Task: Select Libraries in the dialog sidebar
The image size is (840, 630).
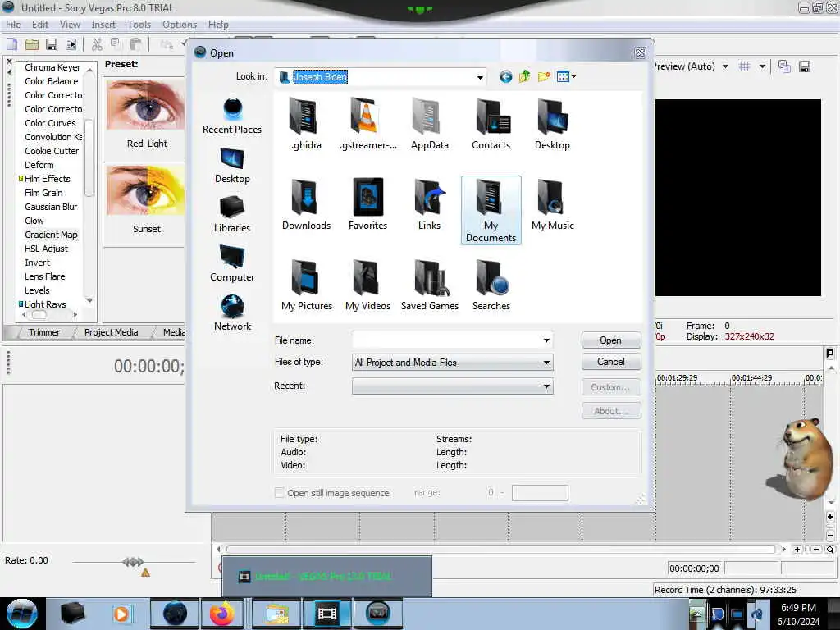Action: click(x=232, y=214)
